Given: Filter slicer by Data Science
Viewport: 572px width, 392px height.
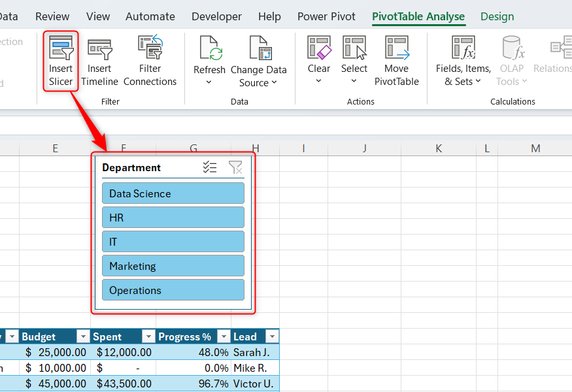Looking at the screenshot, I should (x=173, y=193).
